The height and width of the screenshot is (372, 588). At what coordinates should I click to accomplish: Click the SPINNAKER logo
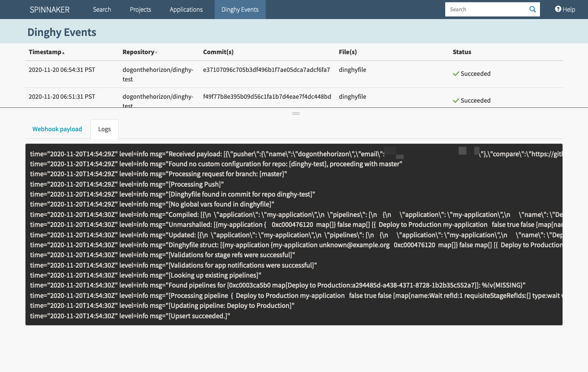50,10
